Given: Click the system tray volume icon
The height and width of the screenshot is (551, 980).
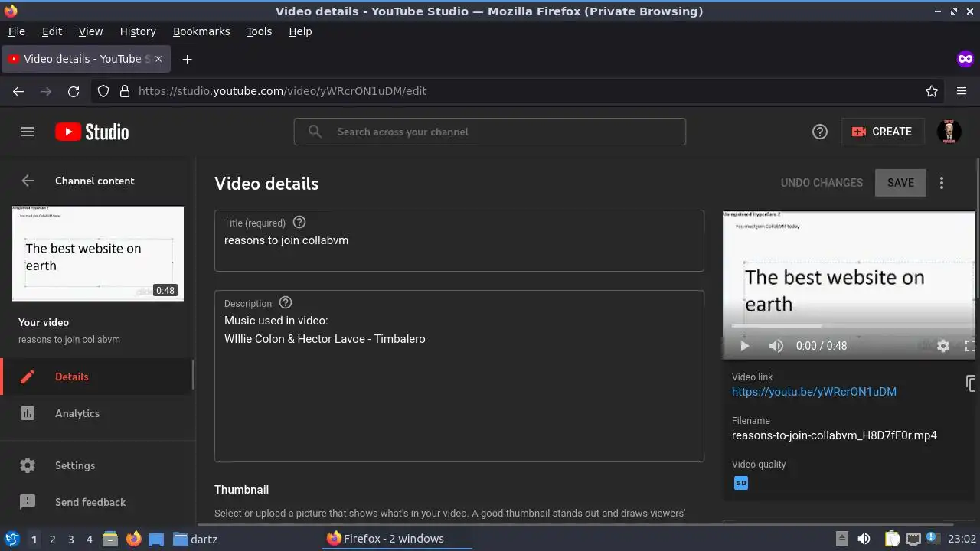Looking at the screenshot, I should point(864,539).
